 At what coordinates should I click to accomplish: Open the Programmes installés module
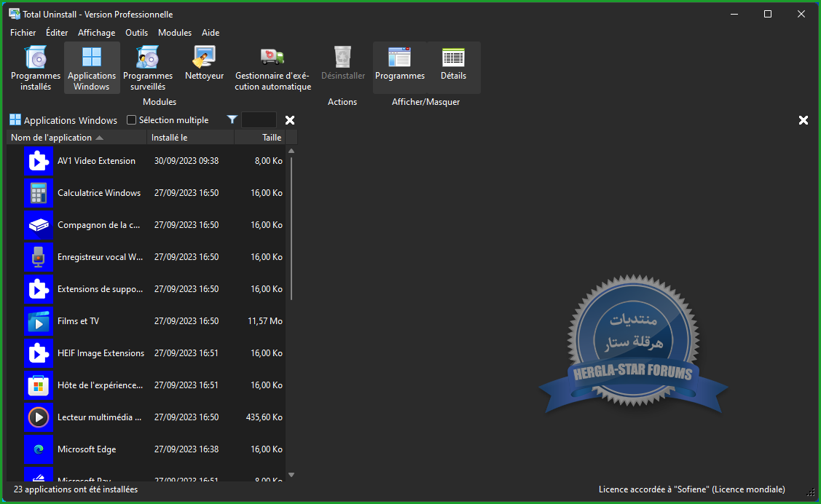point(36,68)
